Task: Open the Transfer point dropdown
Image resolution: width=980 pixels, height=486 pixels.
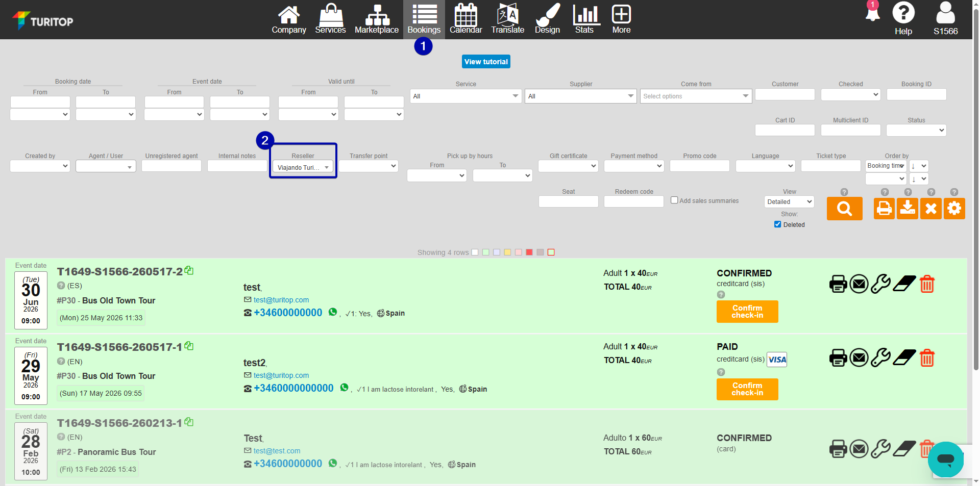Action: [x=369, y=166]
